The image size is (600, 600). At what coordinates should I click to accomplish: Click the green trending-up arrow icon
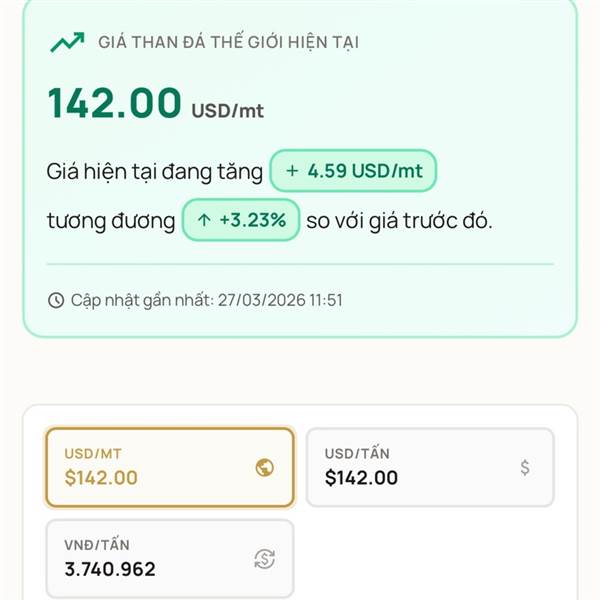pos(67,42)
